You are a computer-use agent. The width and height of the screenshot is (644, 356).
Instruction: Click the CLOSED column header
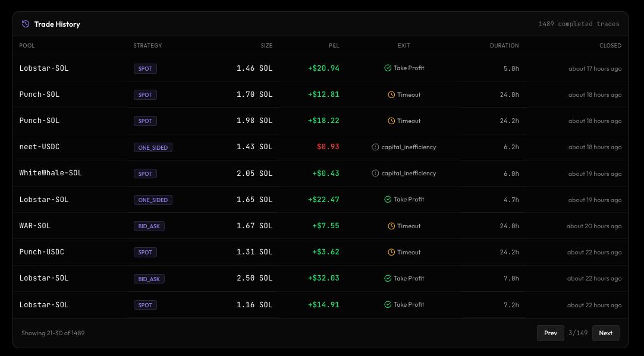[x=610, y=46]
